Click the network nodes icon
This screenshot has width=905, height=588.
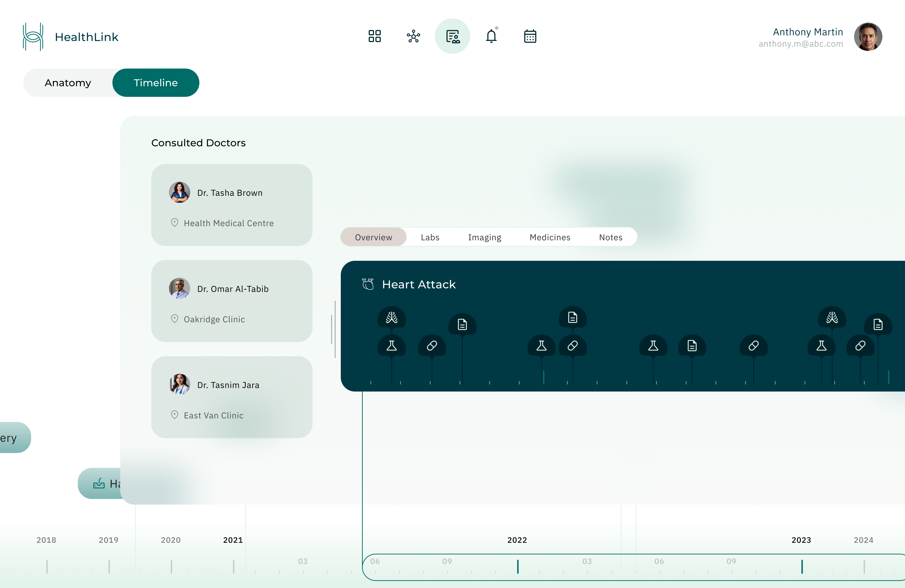pyautogui.click(x=413, y=36)
